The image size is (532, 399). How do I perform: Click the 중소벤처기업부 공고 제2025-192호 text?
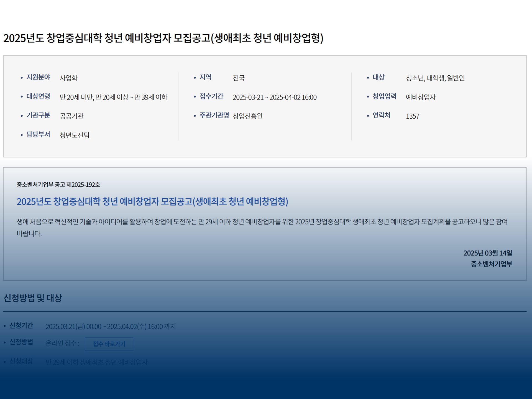click(x=58, y=185)
